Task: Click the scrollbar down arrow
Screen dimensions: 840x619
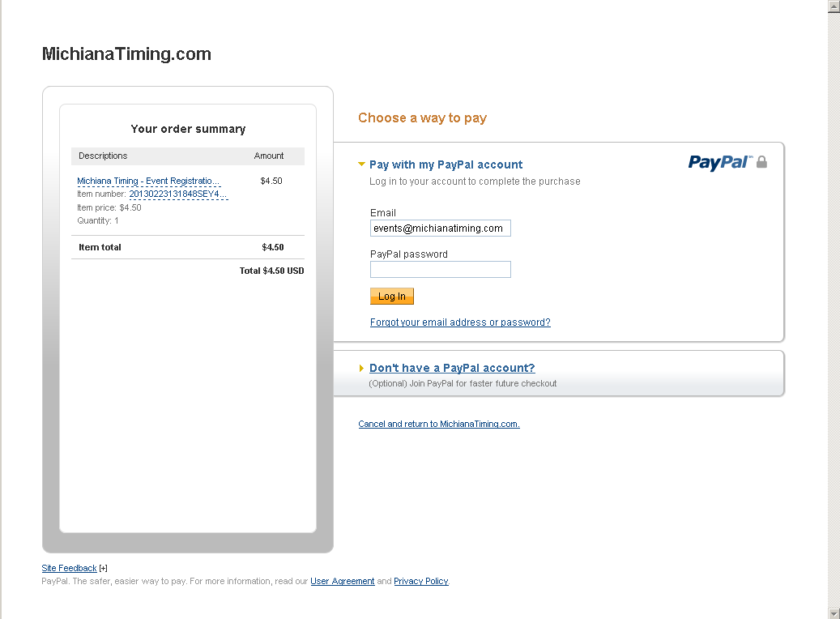Action: tap(834, 613)
